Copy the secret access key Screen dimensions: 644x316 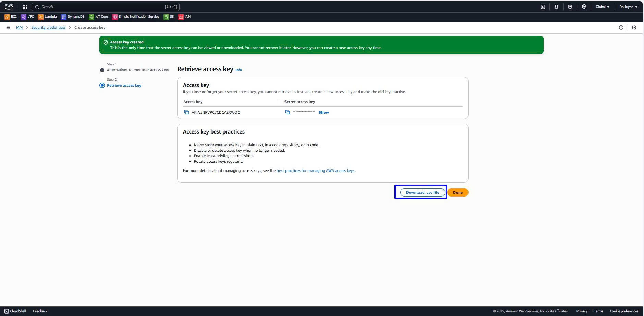(288, 112)
